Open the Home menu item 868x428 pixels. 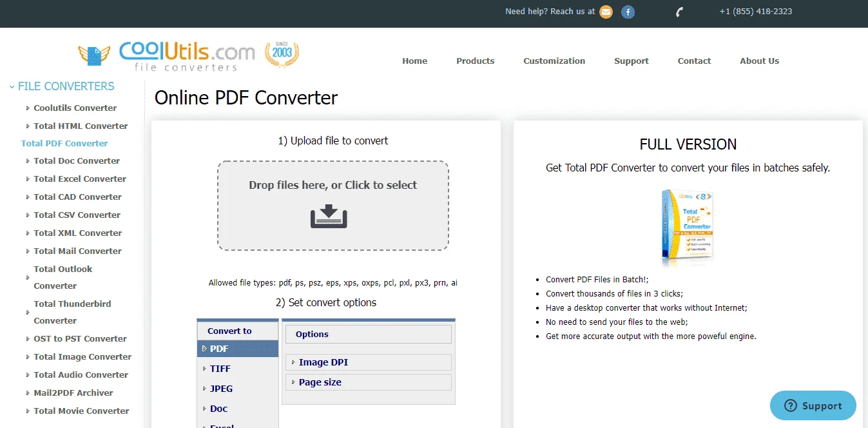point(414,61)
